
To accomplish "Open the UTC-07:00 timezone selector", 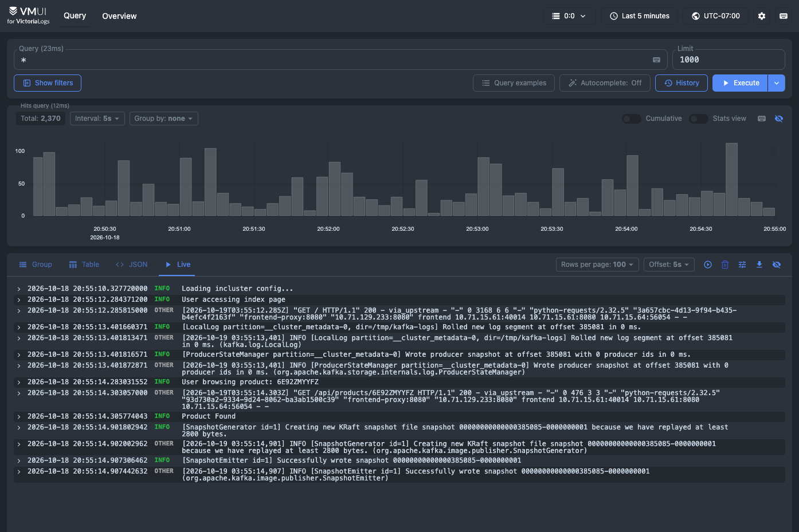I will pos(716,16).
